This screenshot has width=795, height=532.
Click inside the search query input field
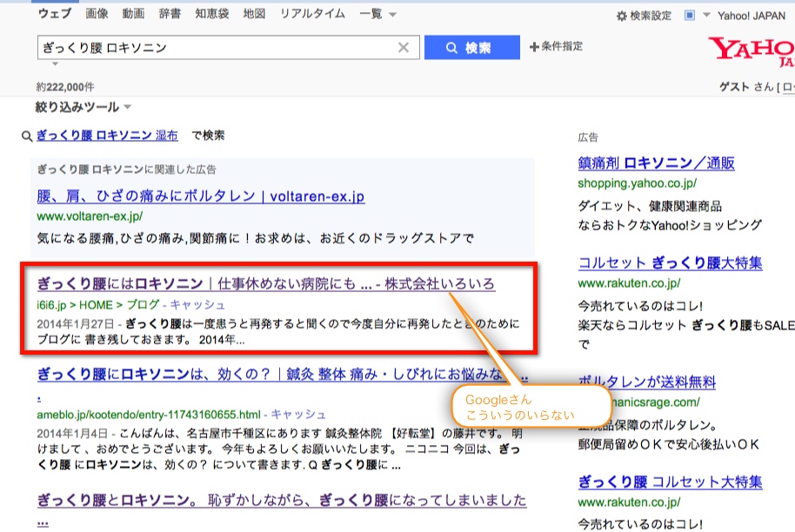pyautogui.click(x=217, y=47)
